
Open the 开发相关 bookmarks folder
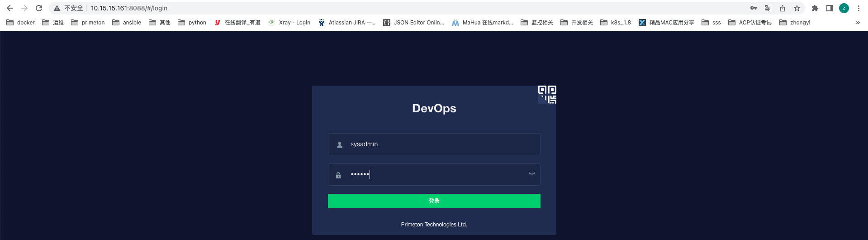point(577,22)
